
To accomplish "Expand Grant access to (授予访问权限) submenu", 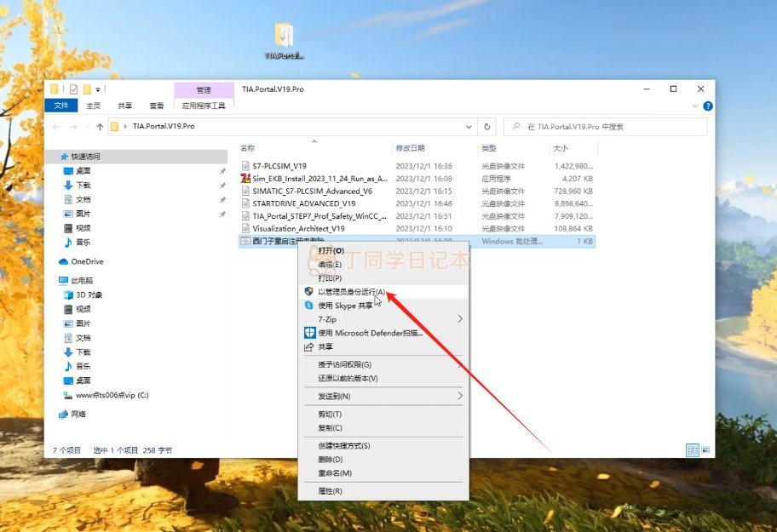I will 383,364.
